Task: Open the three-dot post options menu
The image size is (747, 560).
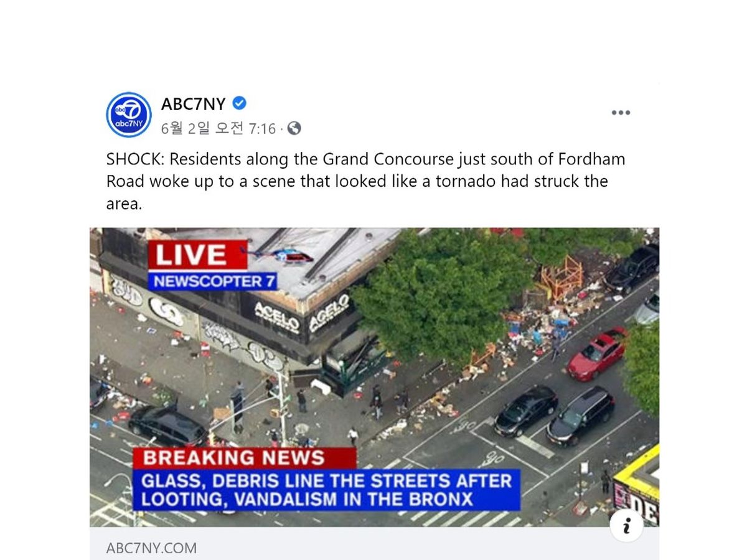Action: (x=621, y=113)
